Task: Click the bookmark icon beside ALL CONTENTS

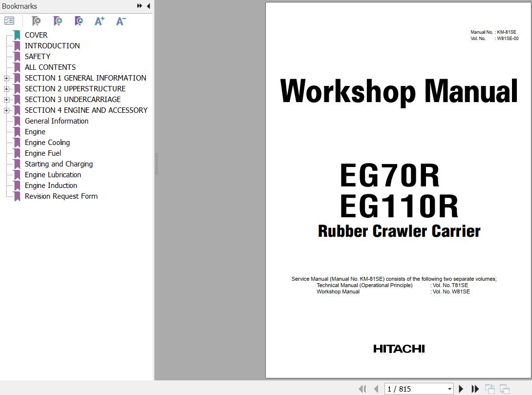Action: [x=17, y=67]
